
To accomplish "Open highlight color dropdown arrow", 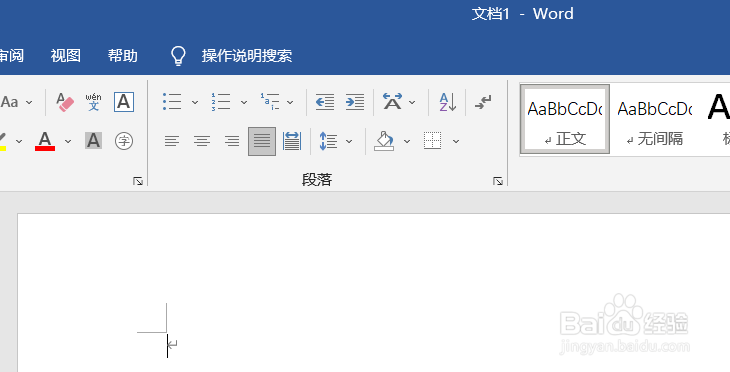I will point(19,141).
